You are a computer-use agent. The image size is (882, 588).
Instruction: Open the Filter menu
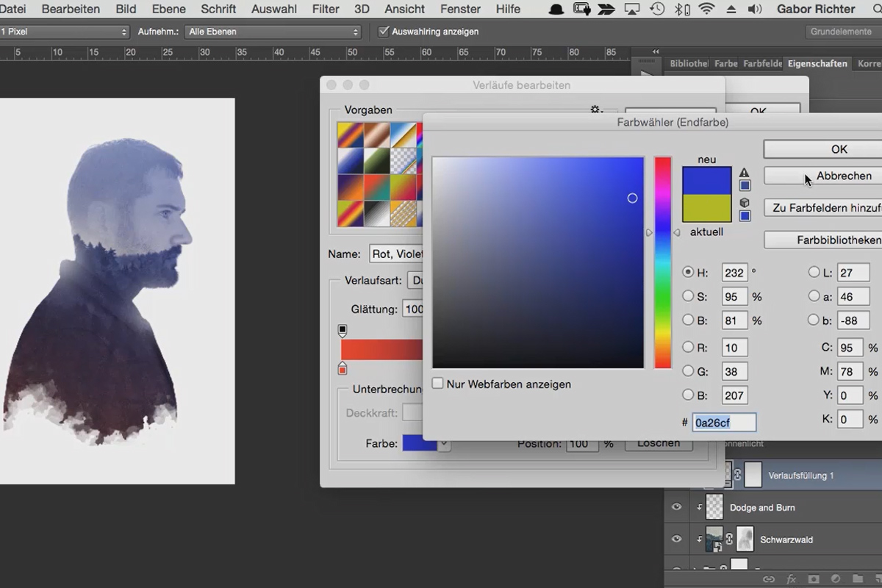click(325, 10)
